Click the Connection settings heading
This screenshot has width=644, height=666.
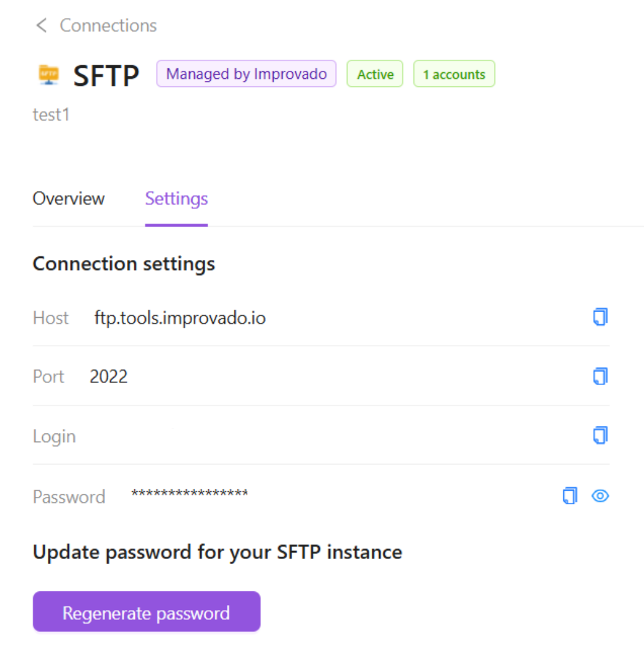click(124, 264)
